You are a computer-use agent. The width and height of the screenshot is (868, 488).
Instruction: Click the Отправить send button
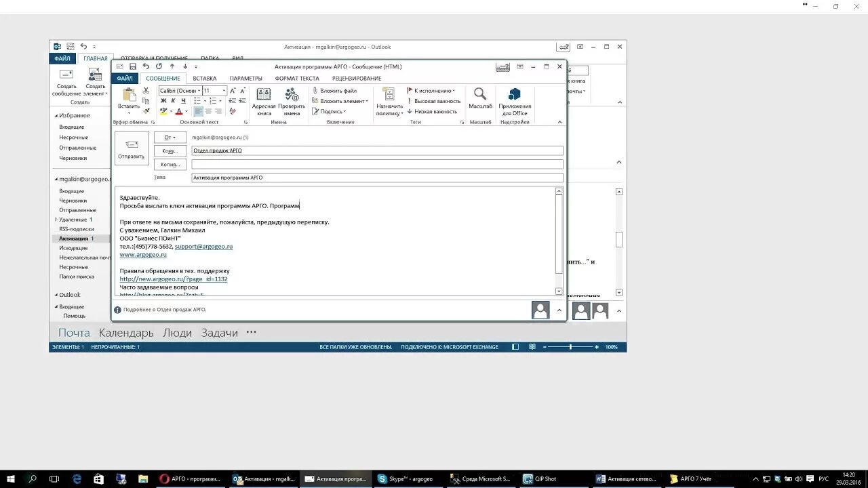[x=131, y=148]
